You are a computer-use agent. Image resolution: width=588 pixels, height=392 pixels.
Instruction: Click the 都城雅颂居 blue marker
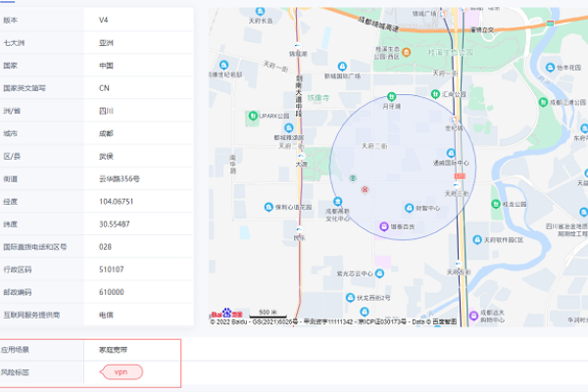(289, 127)
